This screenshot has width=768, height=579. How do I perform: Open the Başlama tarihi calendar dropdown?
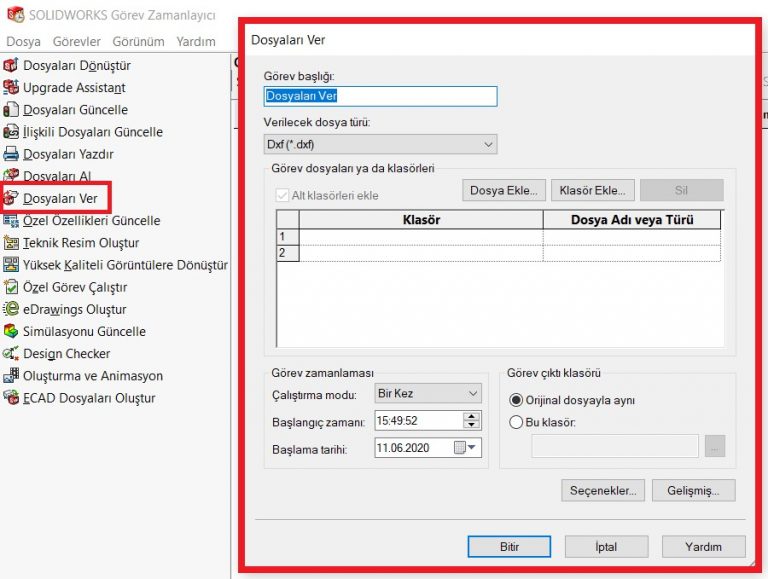(472, 448)
